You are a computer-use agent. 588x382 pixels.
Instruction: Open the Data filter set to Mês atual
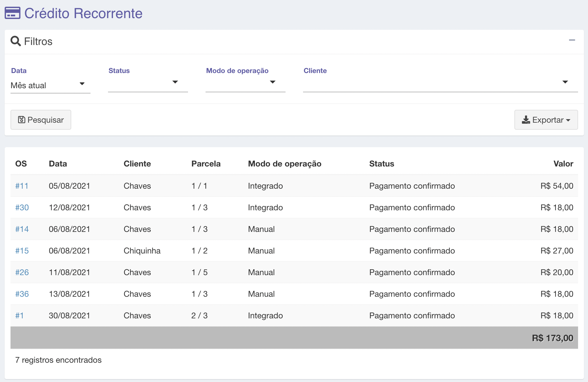point(50,85)
